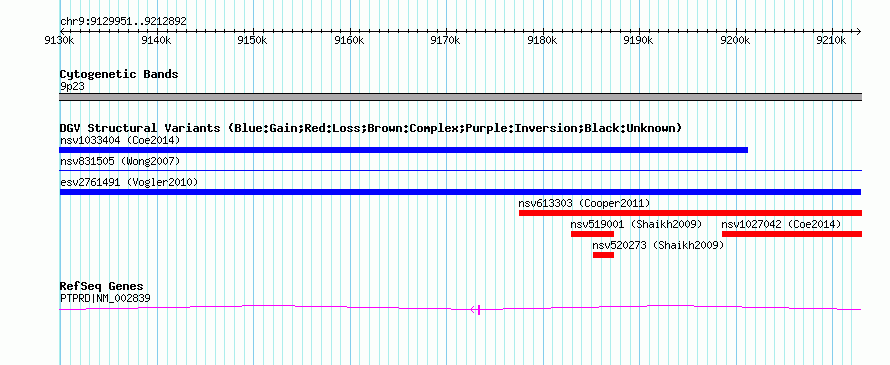Select the nsv1027042 (Coe2014) red bar
890x365 pixels.
pos(792,234)
